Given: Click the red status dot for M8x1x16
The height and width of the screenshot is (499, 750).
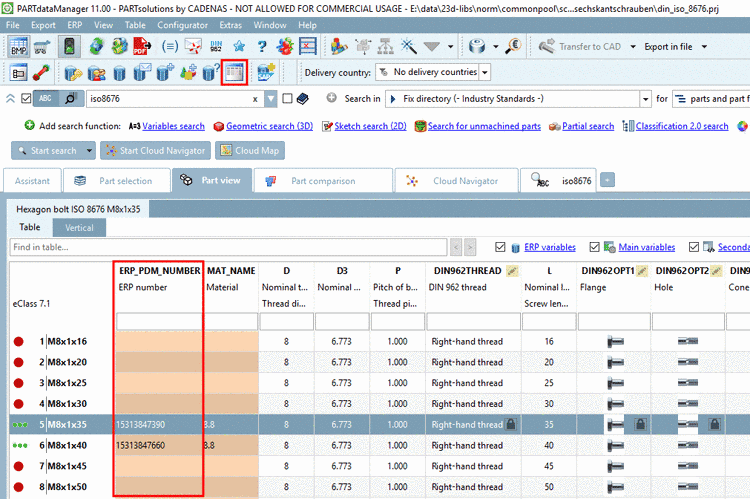Looking at the screenshot, I should (x=18, y=342).
